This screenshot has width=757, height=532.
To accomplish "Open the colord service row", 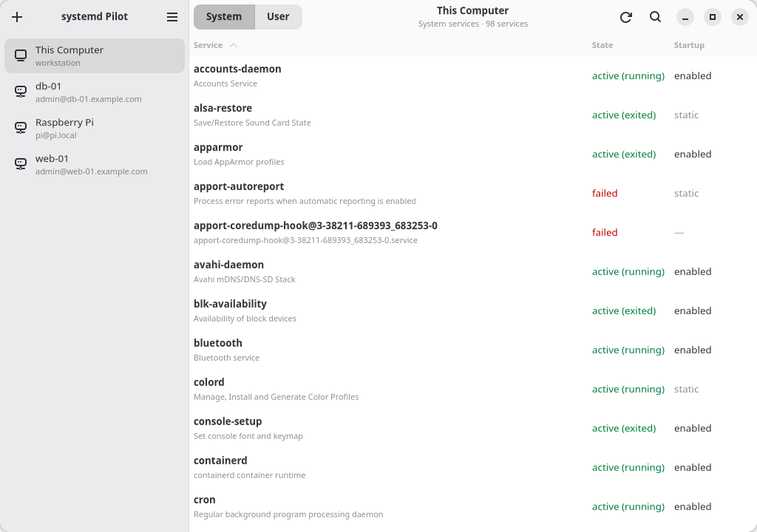I will point(472,389).
